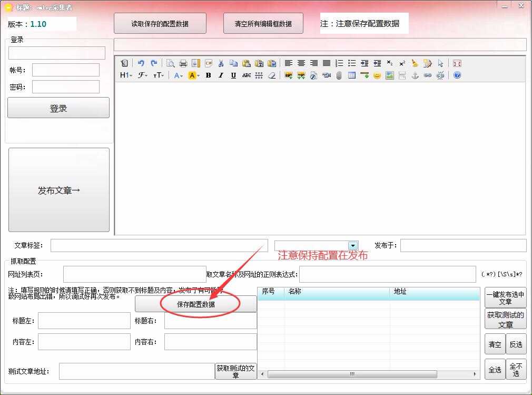Viewport: 532px width, 395px height.
Task: Toggle italic formatting
Action: pyautogui.click(x=221, y=75)
